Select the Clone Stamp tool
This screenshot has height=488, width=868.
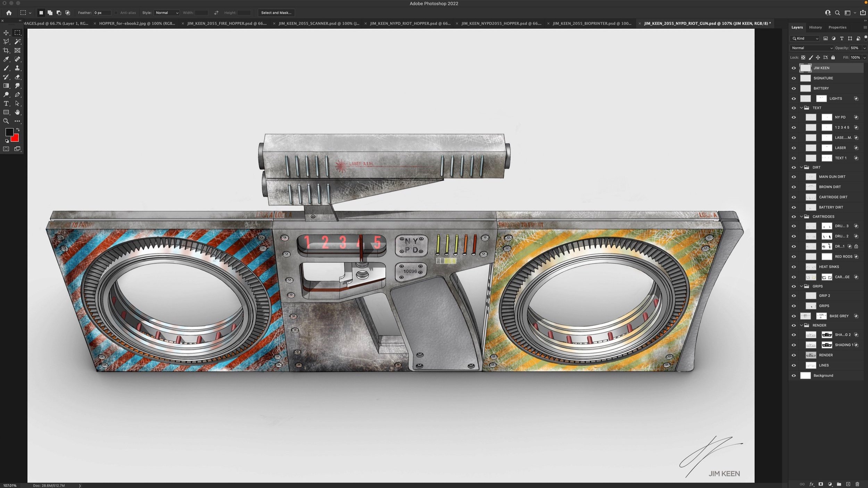[x=17, y=68]
